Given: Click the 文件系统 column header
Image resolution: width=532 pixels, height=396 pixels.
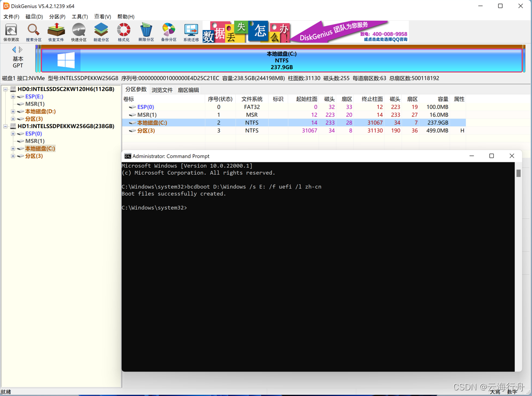Looking at the screenshot, I should pyautogui.click(x=252, y=99).
